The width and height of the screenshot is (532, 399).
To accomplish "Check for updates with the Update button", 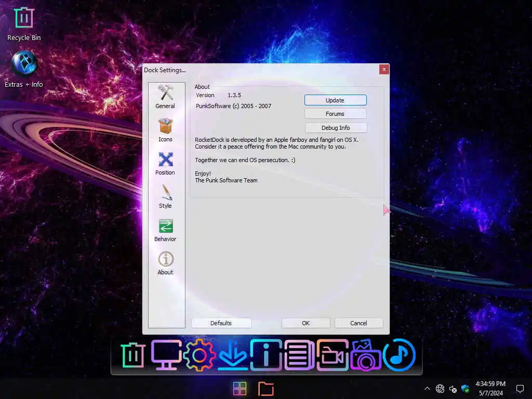I will [x=335, y=100].
